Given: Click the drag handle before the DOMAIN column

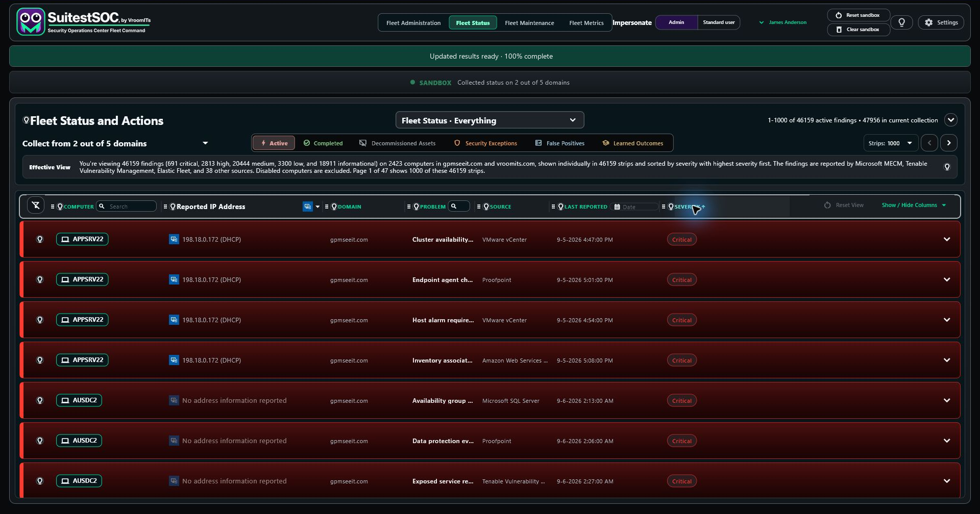Looking at the screenshot, I should point(327,207).
